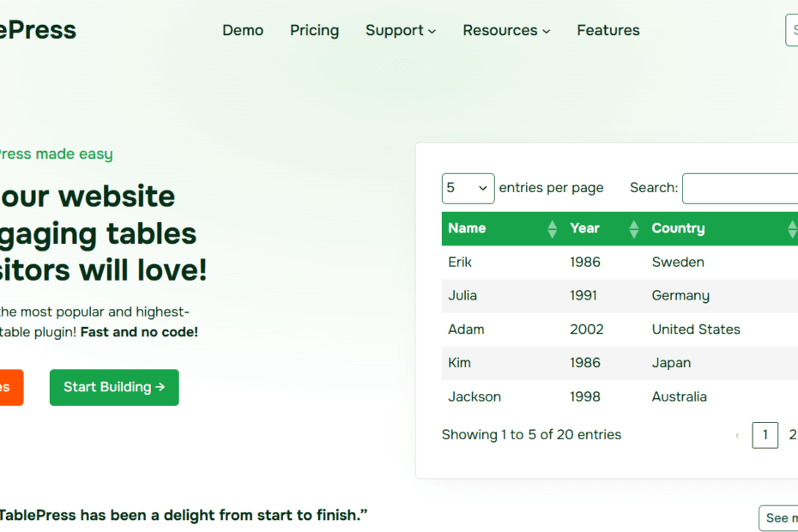Click the See more button near testimonial
798x532 pixels.
[779, 517]
